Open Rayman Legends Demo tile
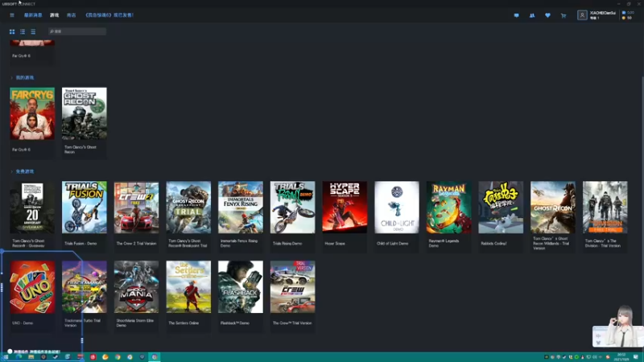 pos(449,216)
